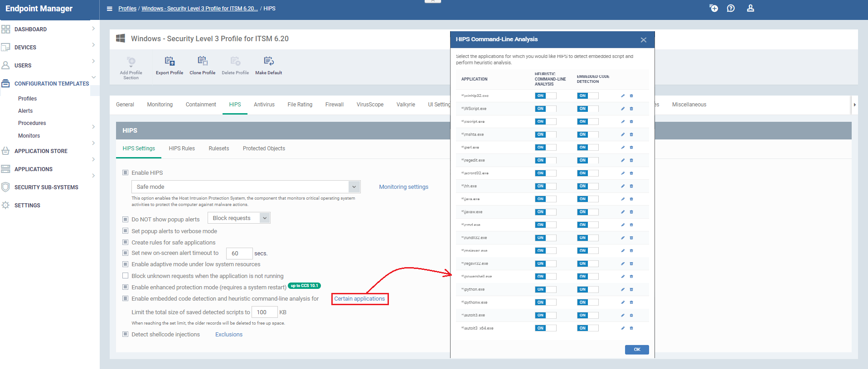
Task: Click the Delete Profile icon
Action: pos(235,61)
